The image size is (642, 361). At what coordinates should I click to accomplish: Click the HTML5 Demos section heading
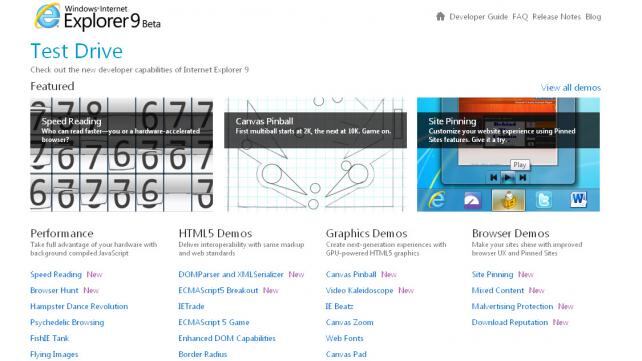coord(215,233)
